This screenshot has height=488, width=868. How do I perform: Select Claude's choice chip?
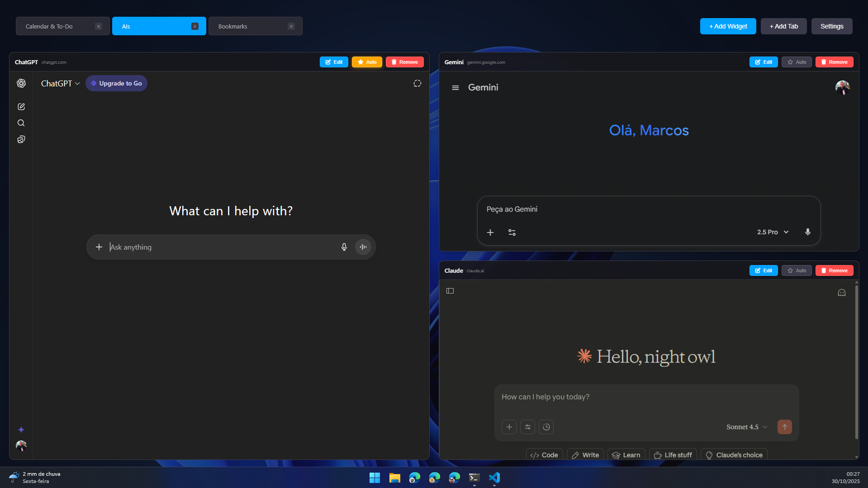(734, 455)
